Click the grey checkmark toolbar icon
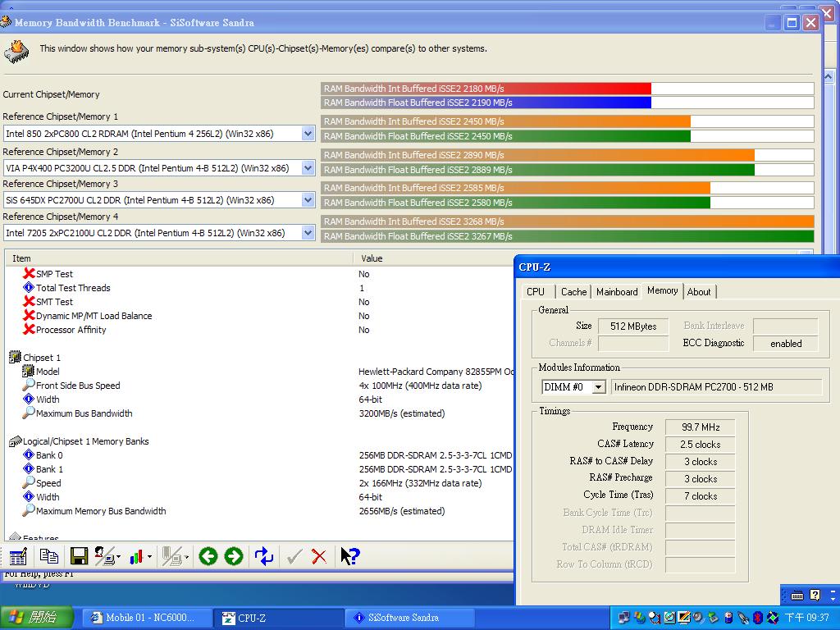This screenshot has height=630, width=840. (x=294, y=557)
